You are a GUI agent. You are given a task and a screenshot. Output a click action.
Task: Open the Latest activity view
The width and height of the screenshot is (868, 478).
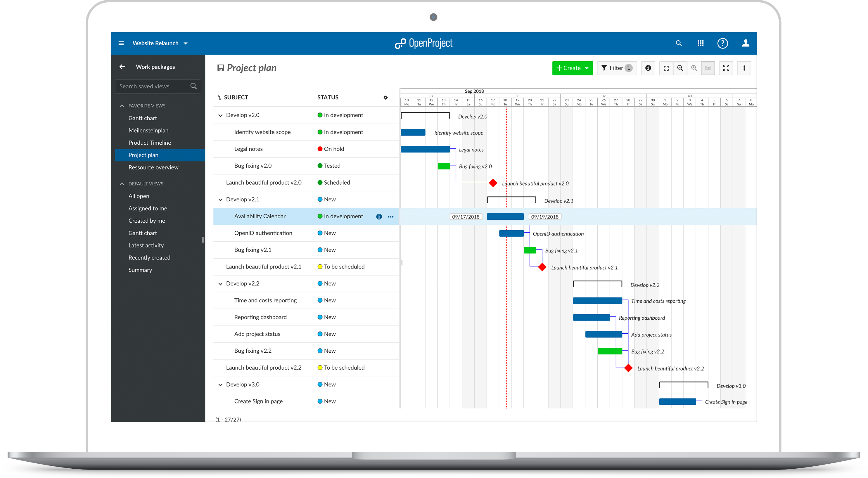pyautogui.click(x=146, y=245)
